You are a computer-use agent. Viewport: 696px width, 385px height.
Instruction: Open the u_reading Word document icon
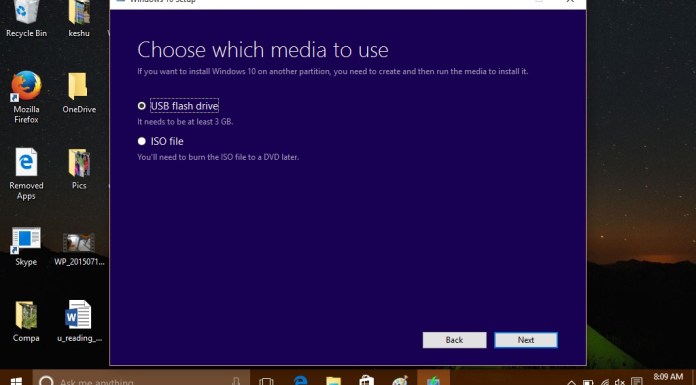tap(79, 321)
